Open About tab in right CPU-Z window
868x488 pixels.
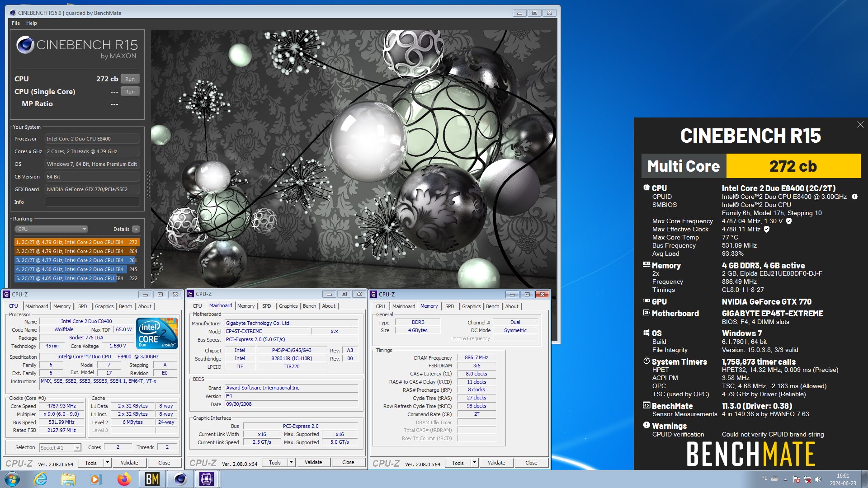(512, 306)
